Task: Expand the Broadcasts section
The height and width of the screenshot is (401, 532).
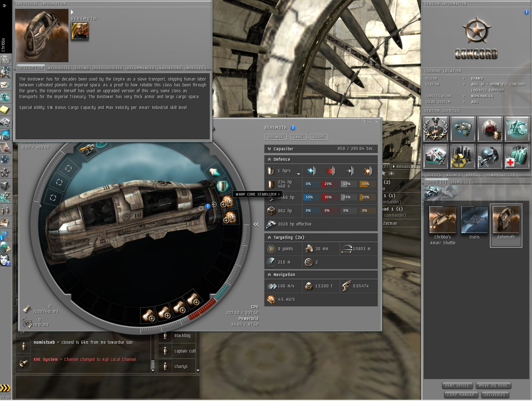Action: (x=394, y=167)
